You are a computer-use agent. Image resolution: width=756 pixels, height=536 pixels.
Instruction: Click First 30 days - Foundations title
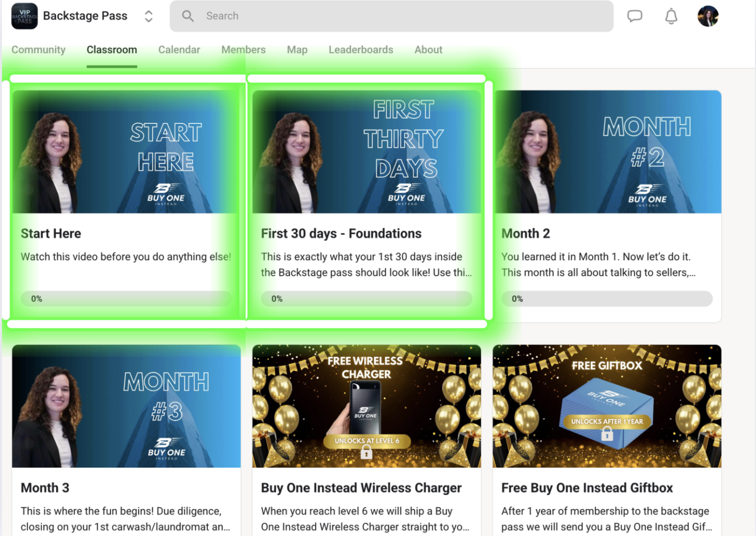341,233
